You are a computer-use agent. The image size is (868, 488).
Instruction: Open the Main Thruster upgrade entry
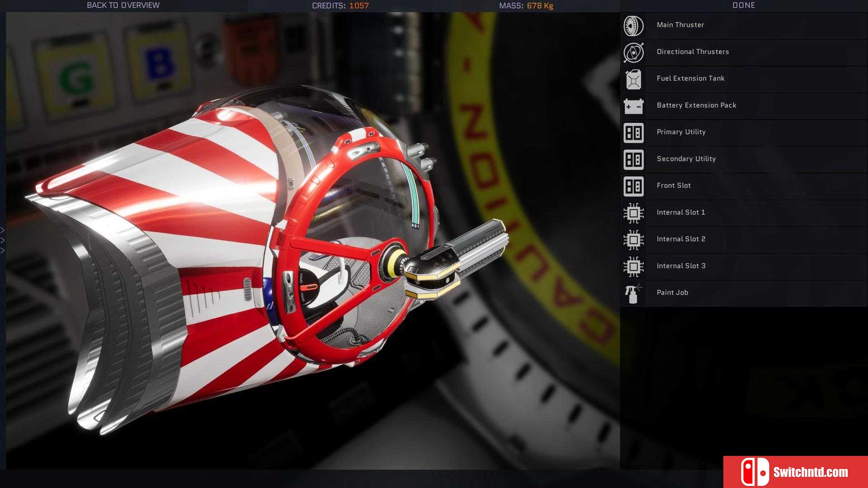coord(744,26)
